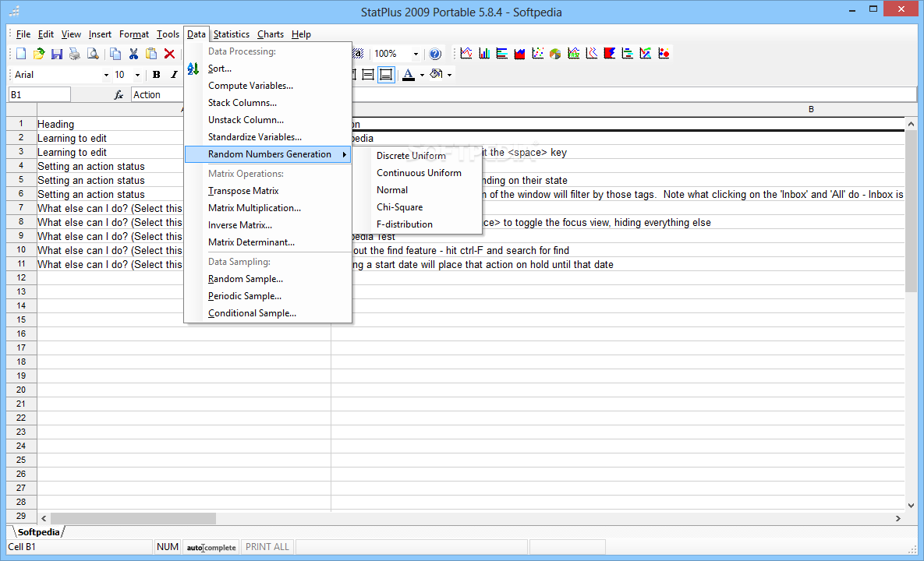Click the horizontal area chart icon

click(609, 54)
